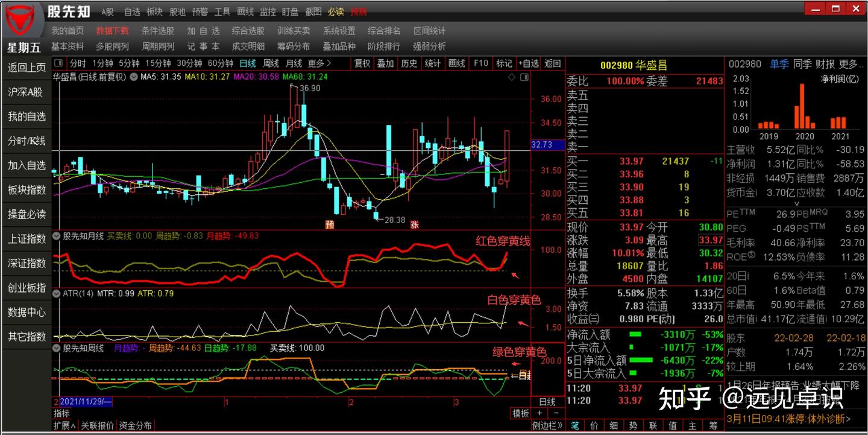
Task: Switch chart period to 30分钟
Action: tap(189, 63)
